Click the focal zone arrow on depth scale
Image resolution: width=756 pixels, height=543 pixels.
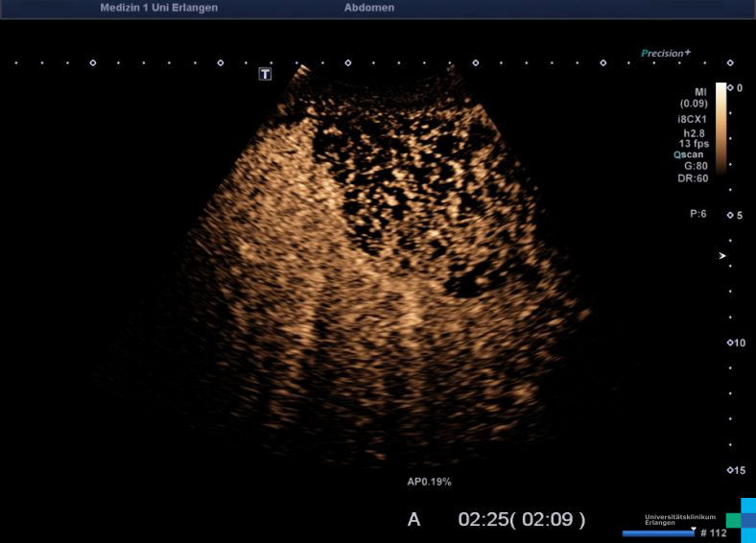pos(724,256)
